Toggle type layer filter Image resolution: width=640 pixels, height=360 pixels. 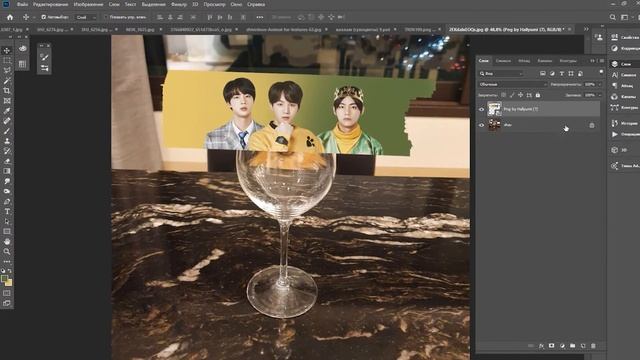(562, 73)
